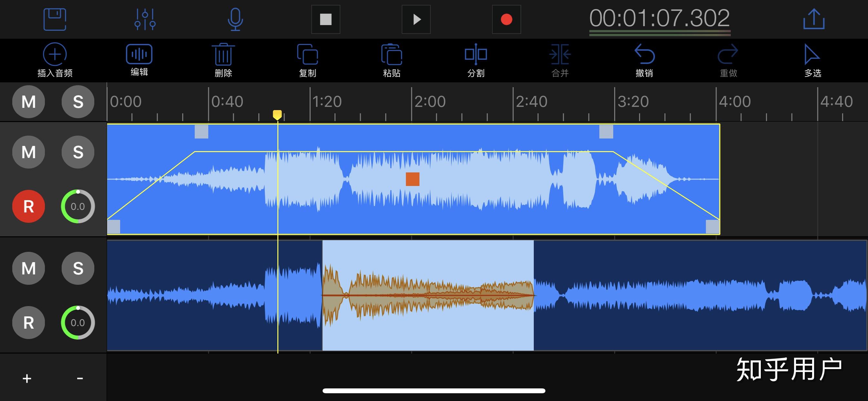Tap the 粘贴 paste icon
Screen dimensions: 868x401
pos(392,60)
